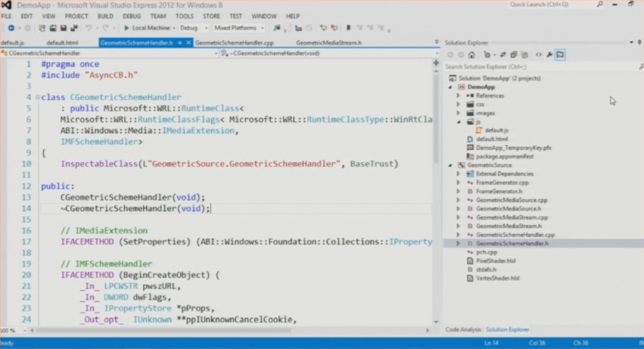
Task: Undo the last edit with the Undo icon
Action: tap(88, 28)
